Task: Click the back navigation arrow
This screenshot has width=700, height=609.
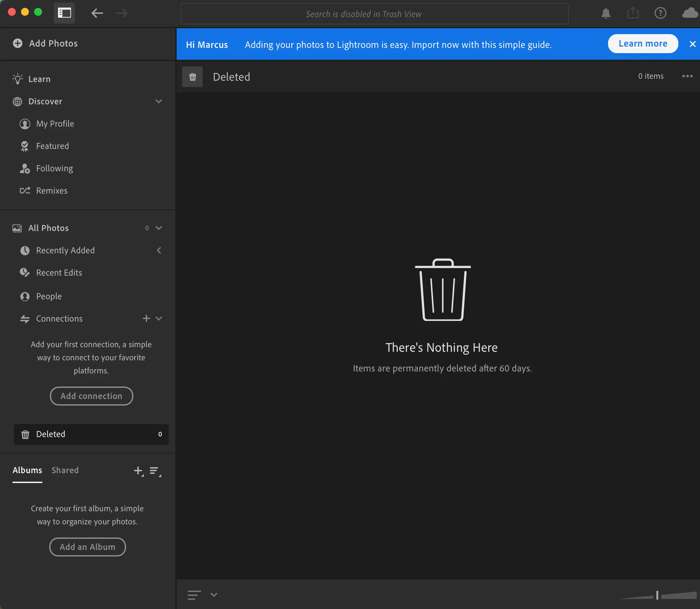Action: tap(97, 13)
